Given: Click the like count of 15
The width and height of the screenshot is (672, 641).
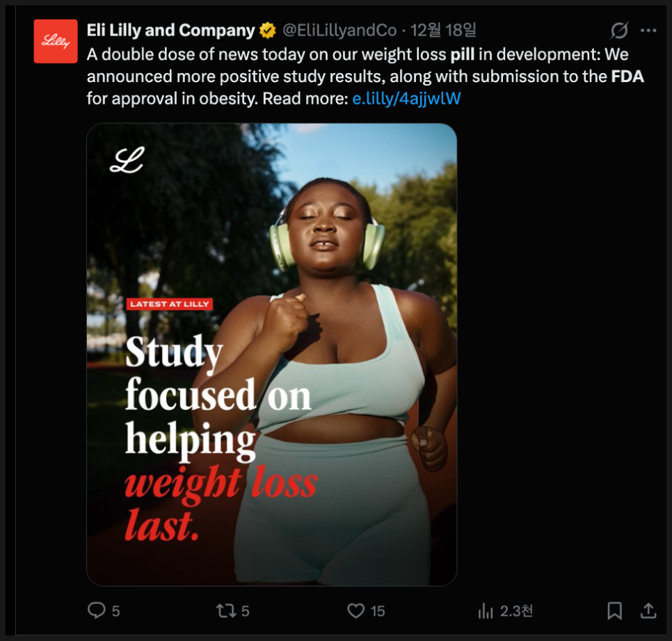Looking at the screenshot, I should pos(378,611).
